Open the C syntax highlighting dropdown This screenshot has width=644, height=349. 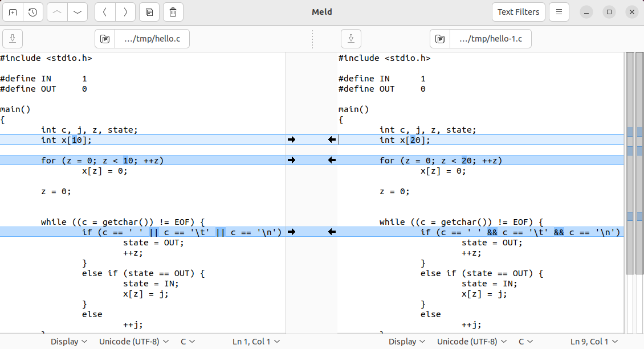tap(188, 341)
